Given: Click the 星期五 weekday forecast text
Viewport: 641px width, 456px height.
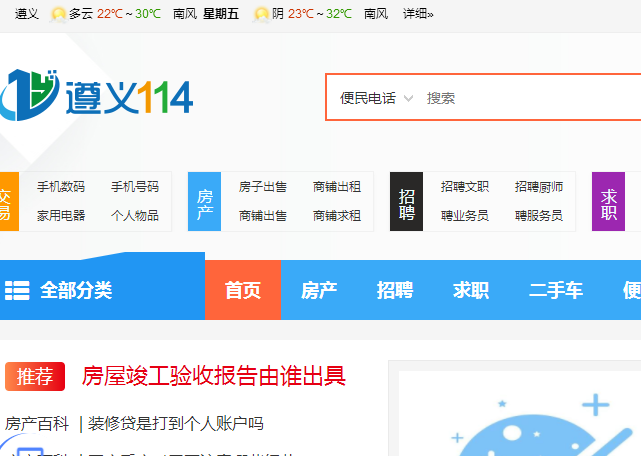Looking at the screenshot, I should pos(221,14).
